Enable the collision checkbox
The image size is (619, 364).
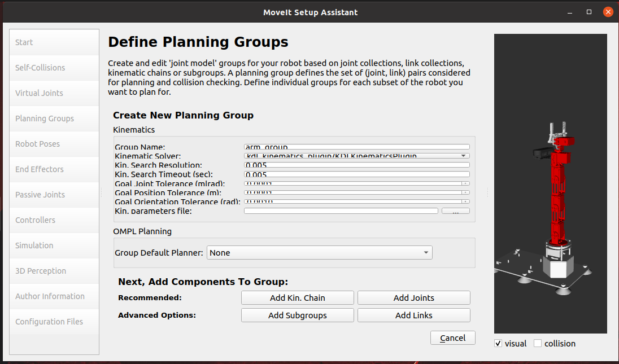click(538, 344)
